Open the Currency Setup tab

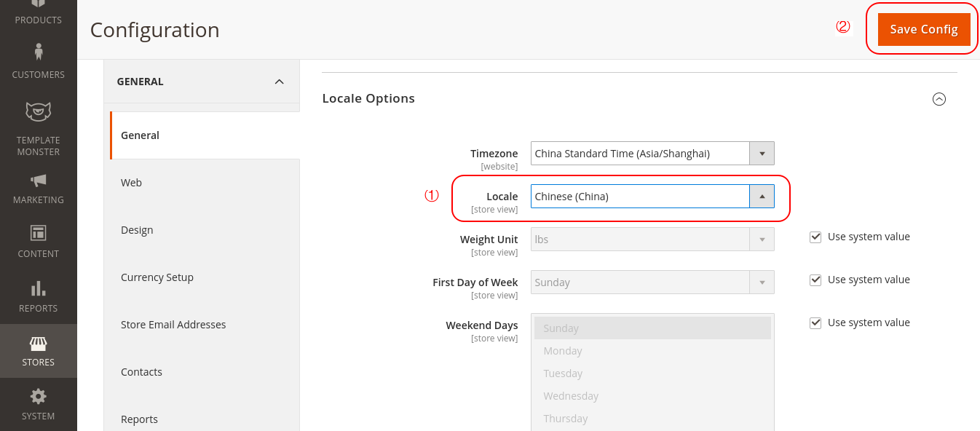[x=157, y=277]
